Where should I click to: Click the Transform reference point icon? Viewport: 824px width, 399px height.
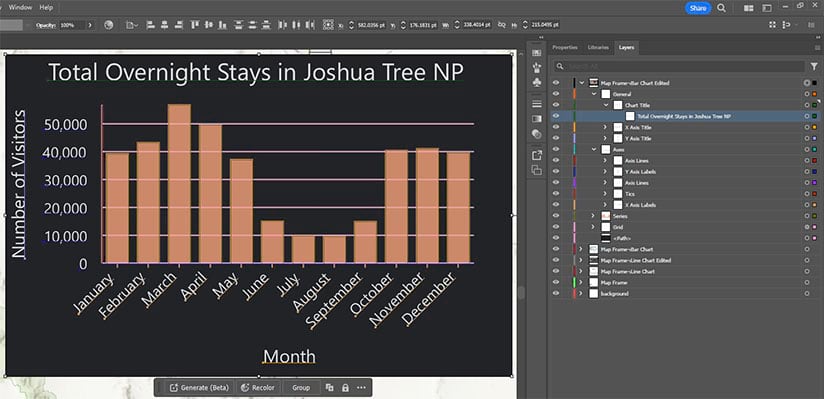[x=328, y=25]
